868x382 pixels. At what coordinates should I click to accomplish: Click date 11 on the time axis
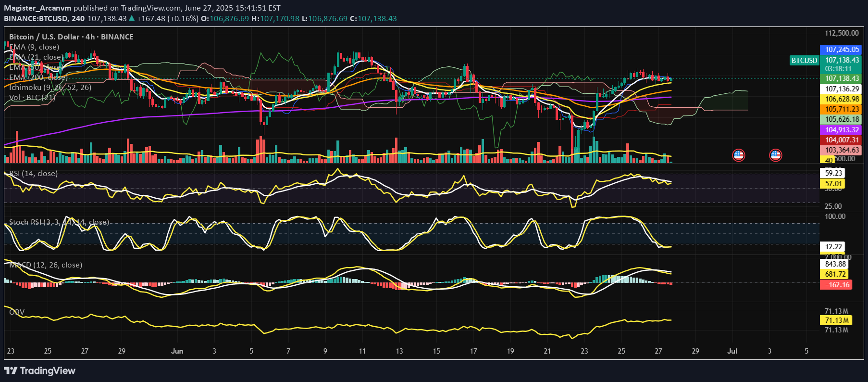click(x=362, y=351)
